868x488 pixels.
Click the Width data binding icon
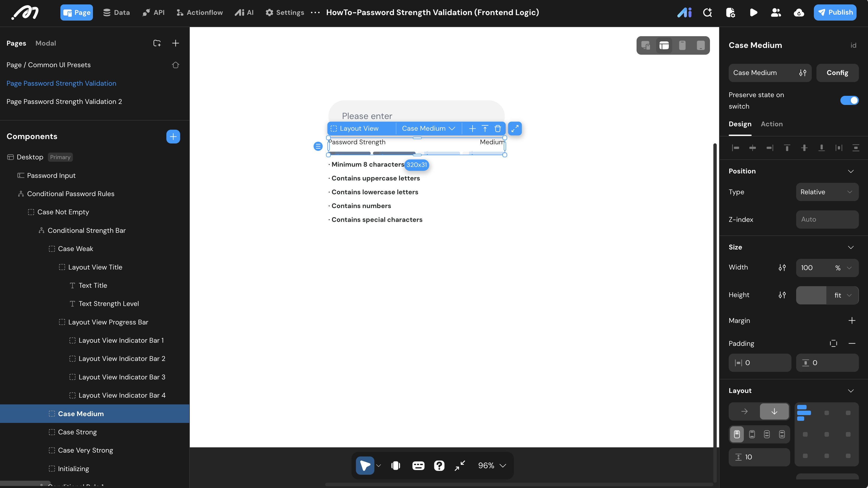tap(782, 268)
